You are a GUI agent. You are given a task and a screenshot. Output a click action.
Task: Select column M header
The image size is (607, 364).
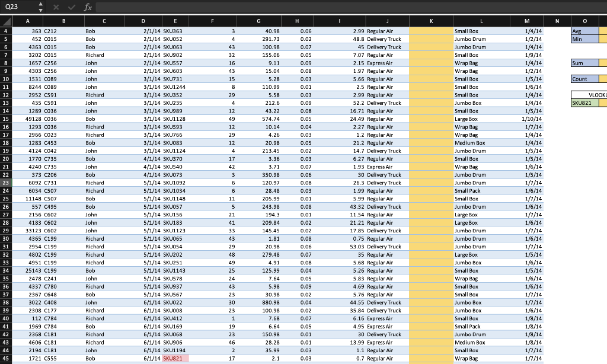tap(527, 21)
